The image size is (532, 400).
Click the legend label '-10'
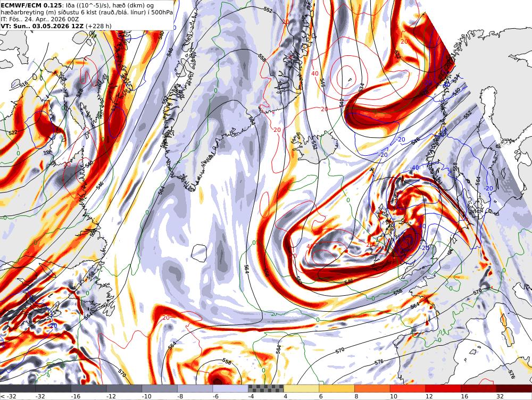coord(146,396)
